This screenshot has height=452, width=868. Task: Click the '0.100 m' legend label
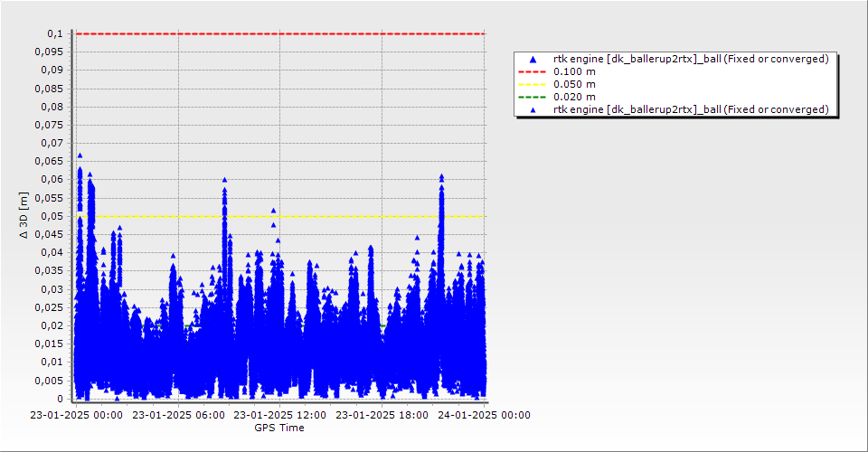pyautogui.click(x=575, y=72)
